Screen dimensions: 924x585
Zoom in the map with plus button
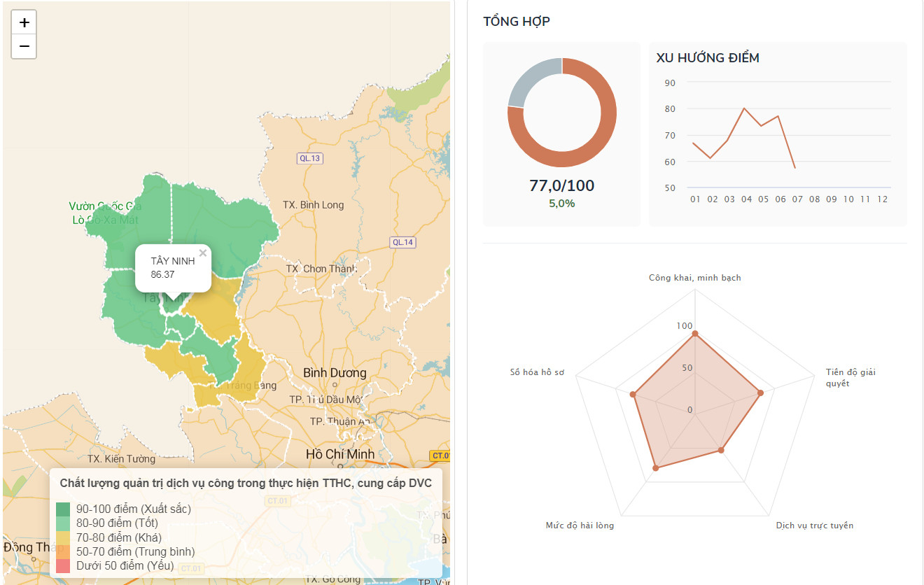24,22
